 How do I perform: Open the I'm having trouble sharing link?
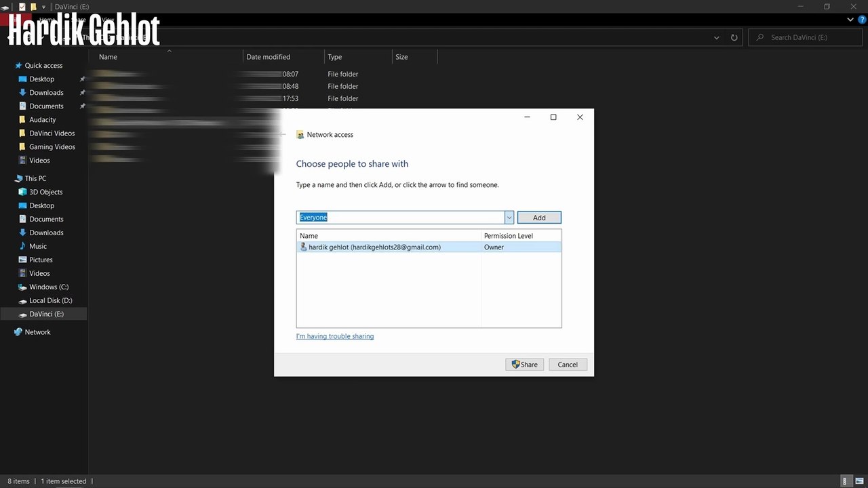coord(335,336)
